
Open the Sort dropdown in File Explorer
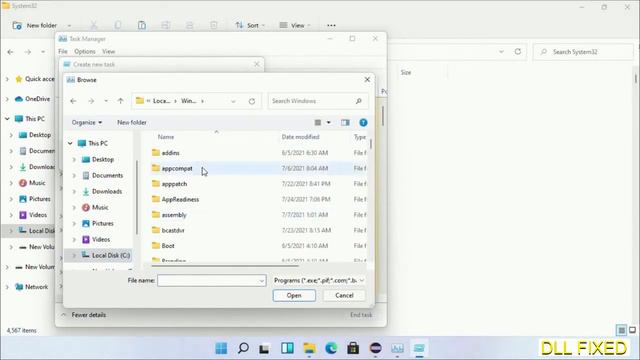250,25
